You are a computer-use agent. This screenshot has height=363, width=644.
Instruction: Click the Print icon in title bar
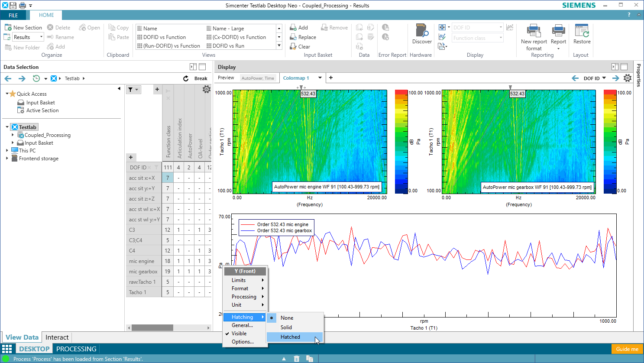click(23, 5)
